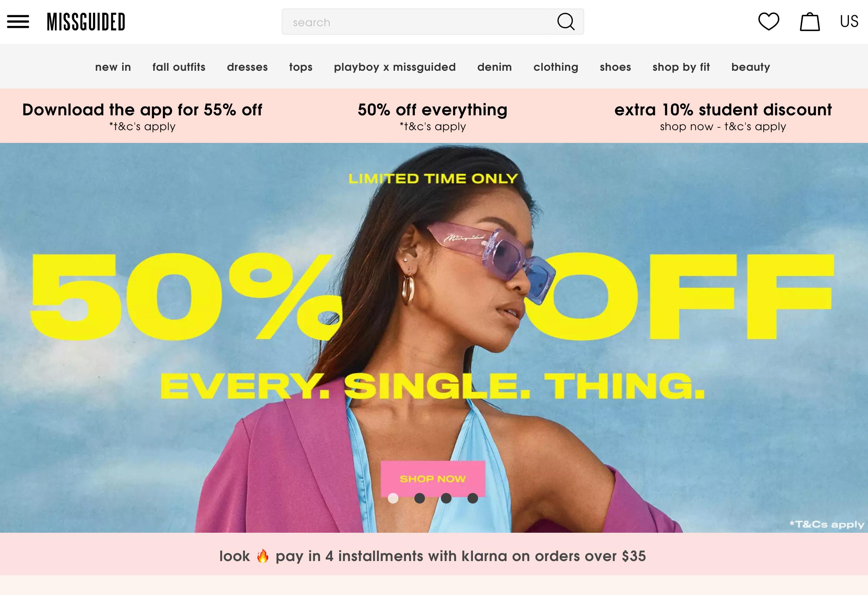The image size is (868, 595).
Task: Click the klarna installments banner
Action: [433, 556]
